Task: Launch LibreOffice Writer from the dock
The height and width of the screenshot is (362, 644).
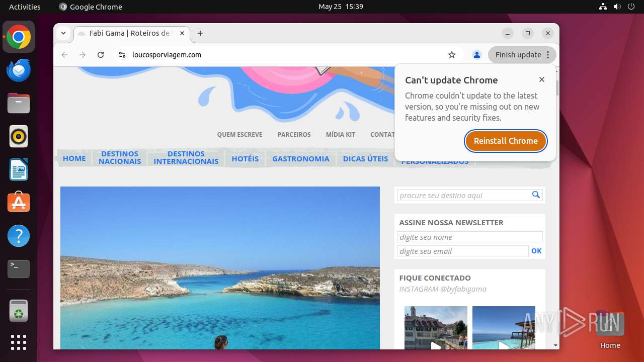Action: click(19, 169)
